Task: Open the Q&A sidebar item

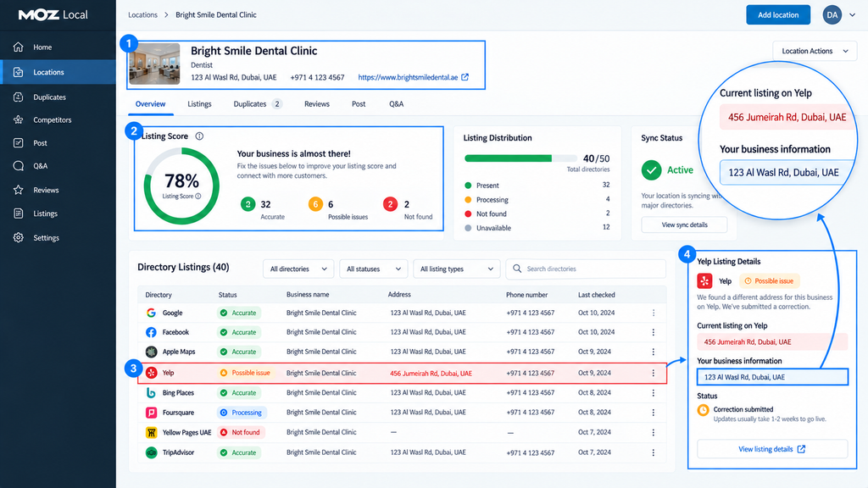Action: tap(40, 166)
